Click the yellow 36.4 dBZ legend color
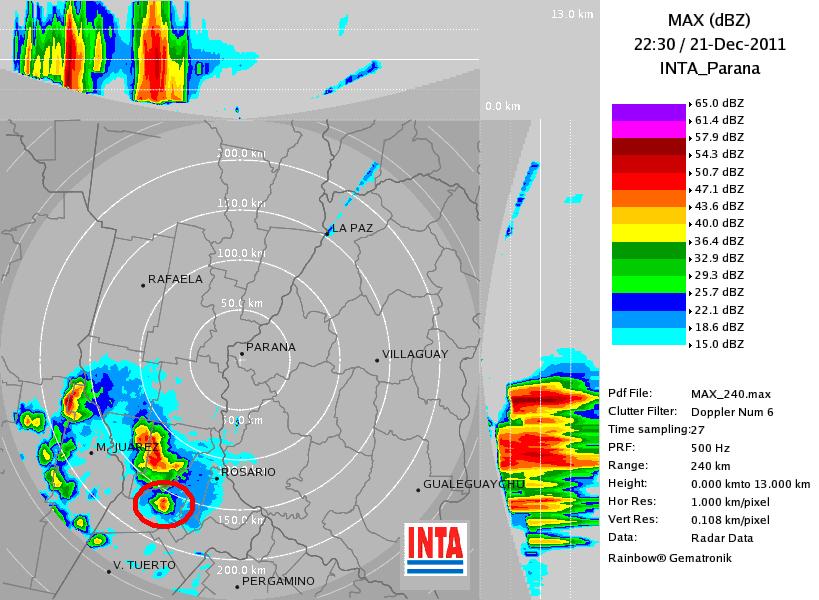 point(648,233)
